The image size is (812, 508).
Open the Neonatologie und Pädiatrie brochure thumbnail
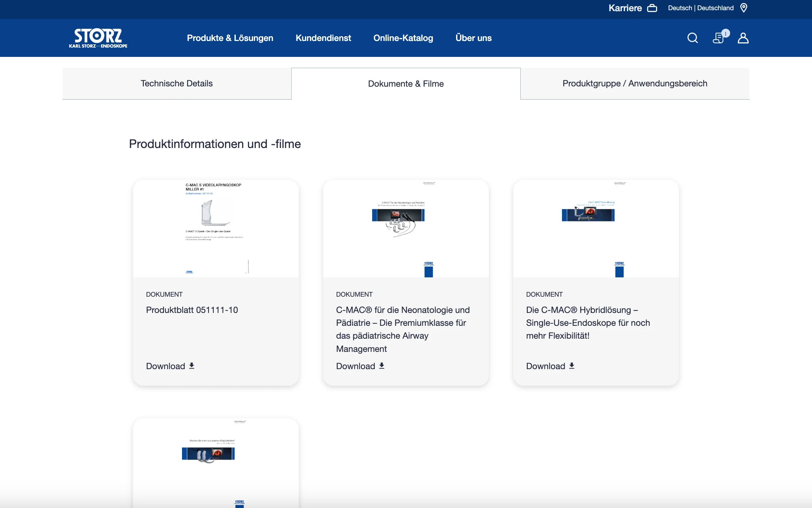(x=406, y=229)
